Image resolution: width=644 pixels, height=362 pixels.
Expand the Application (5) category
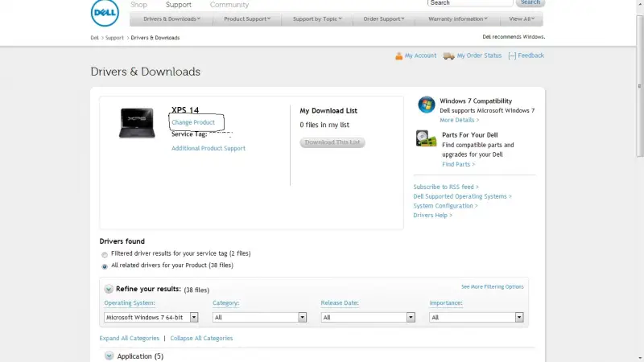(109, 356)
